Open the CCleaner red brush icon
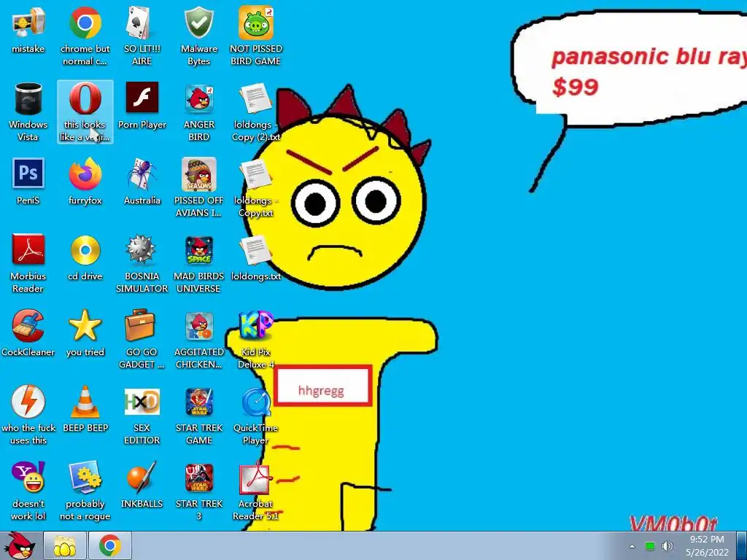This screenshot has height=560, width=747. pos(28,326)
